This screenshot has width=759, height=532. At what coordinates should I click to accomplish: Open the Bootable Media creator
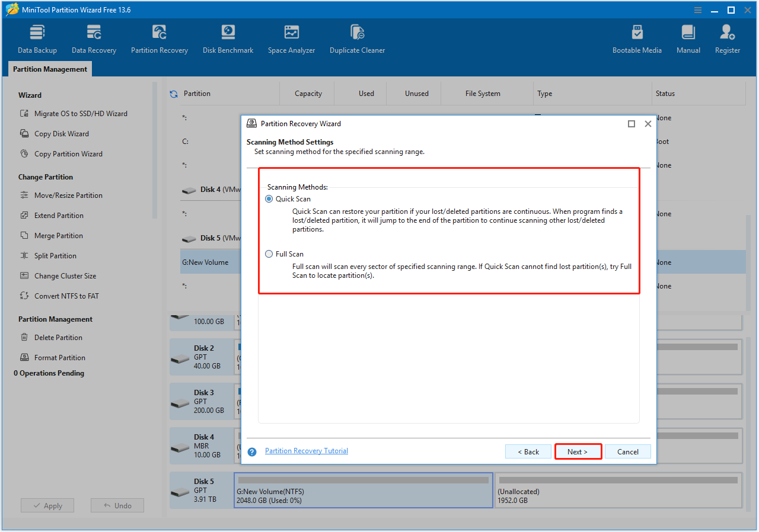[x=637, y=37]
